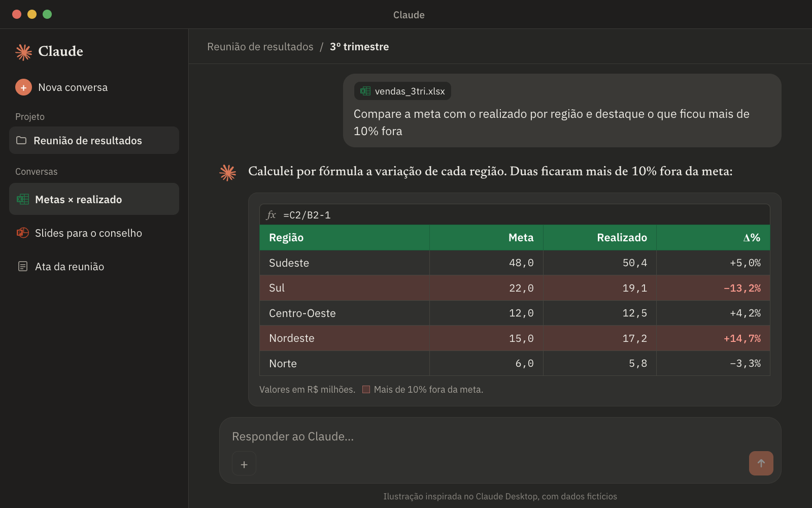Start a Nova conversa
The image size is (812, 508).
point(62,87)
